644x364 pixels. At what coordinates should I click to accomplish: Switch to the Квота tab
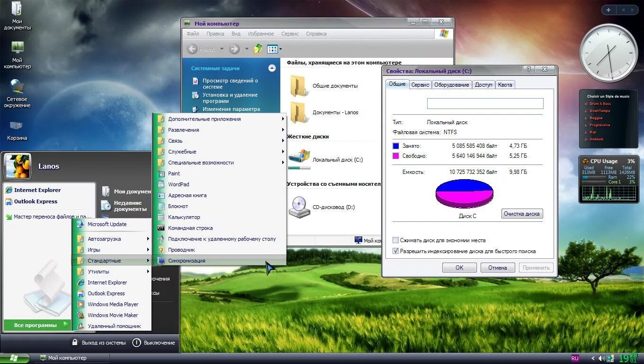point(505,85)
